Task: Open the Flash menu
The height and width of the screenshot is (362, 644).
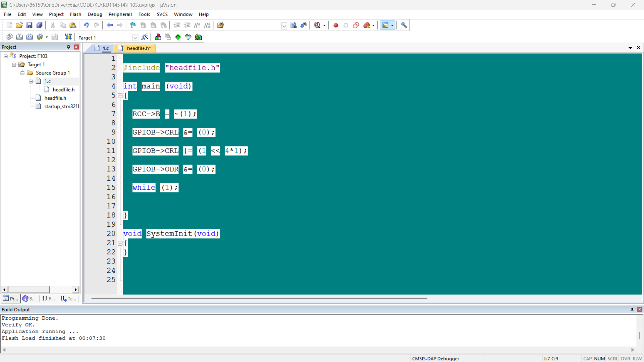Action: click(75, 14)
